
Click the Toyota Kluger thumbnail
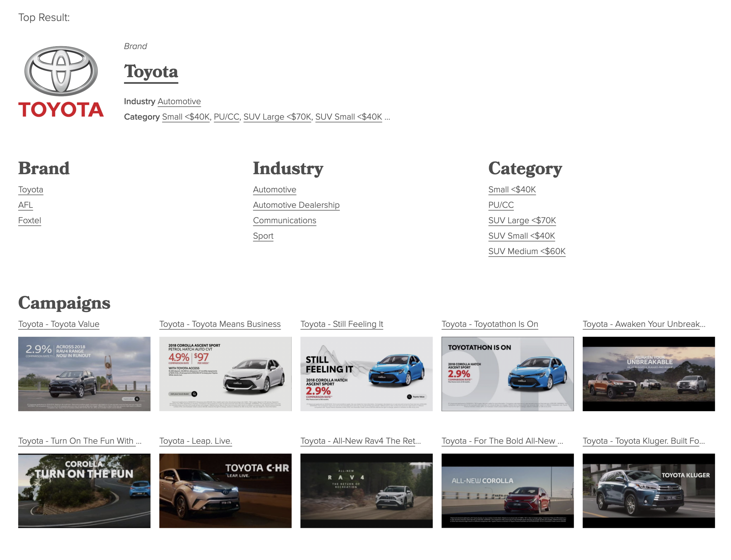[x=649, y=491]
